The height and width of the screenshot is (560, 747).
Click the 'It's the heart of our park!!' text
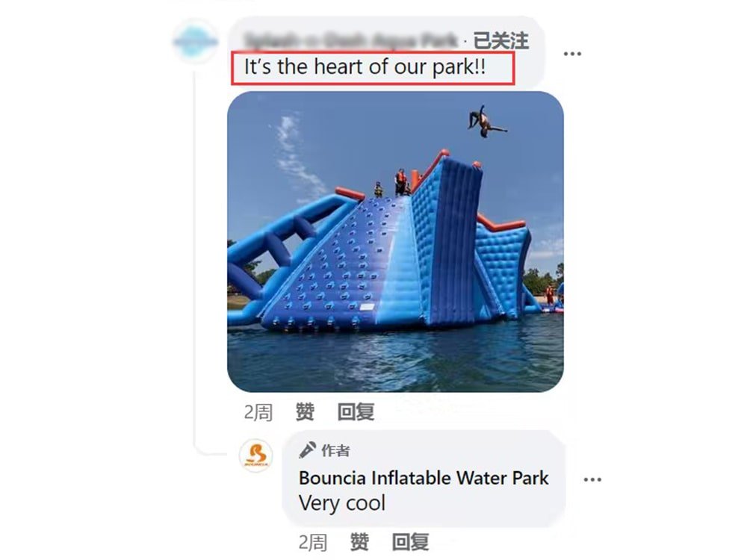pyautogui.click(x=365, y=66)
